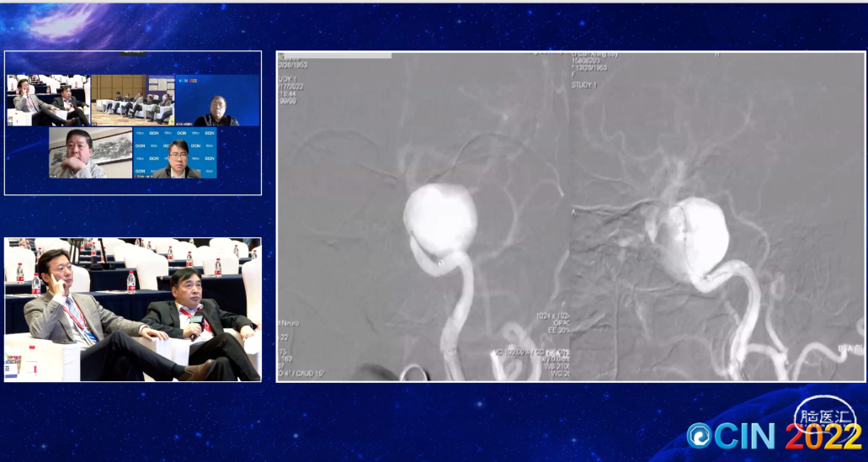Click the small CIN 2022 logo above remote speaker
The height and width of the screenshot is (462, 868).
coord(187,80)
